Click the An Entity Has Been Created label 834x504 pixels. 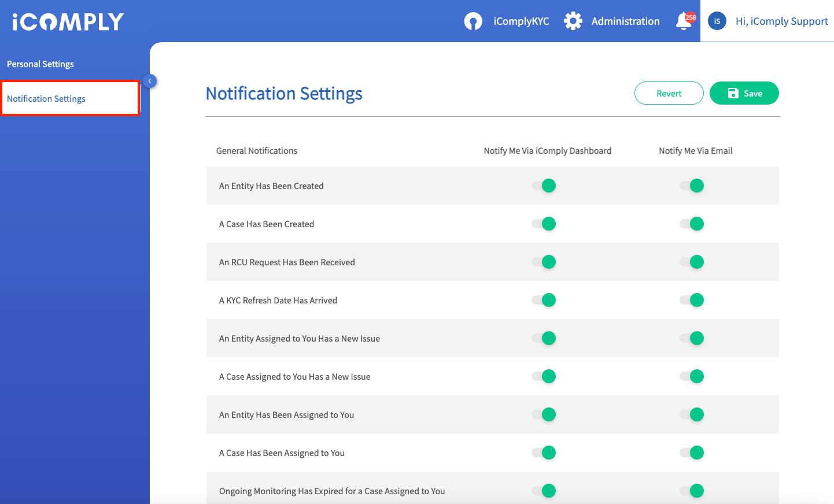[x=271, y=186]
